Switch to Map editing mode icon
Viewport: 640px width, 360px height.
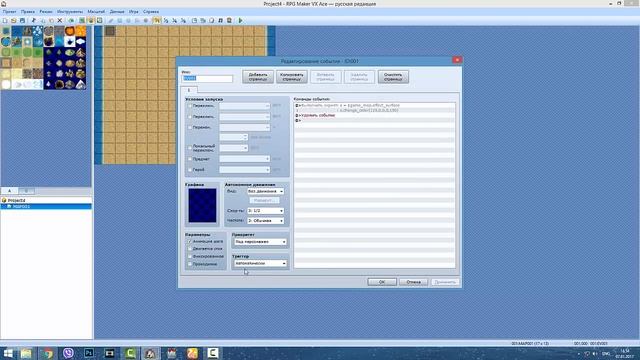coord(82,20)
